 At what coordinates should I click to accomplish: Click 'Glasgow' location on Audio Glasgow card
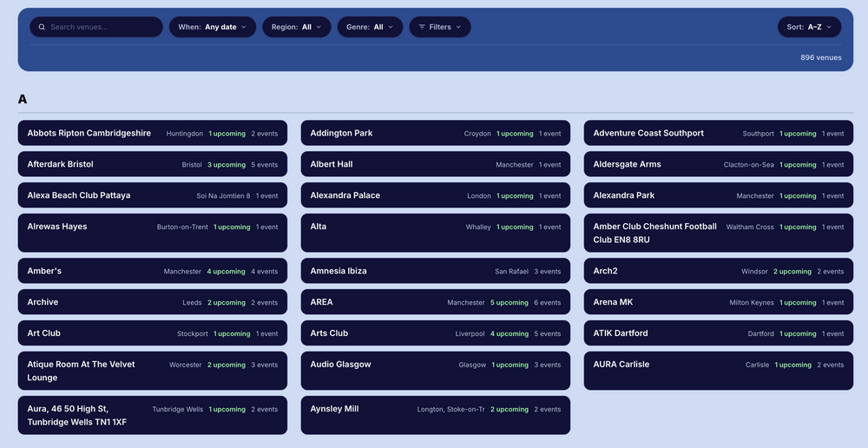coord(472,365)
